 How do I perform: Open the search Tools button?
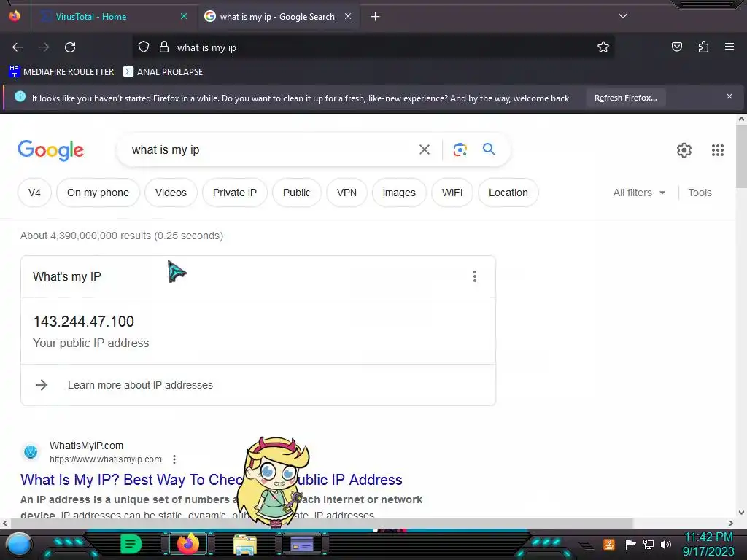(x=700, y=192)
